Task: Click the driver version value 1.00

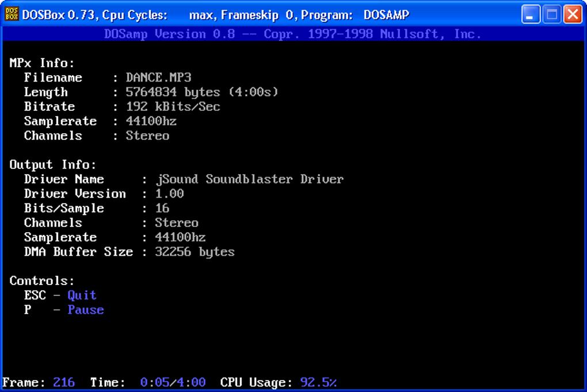Action: [x=169, y=194]
